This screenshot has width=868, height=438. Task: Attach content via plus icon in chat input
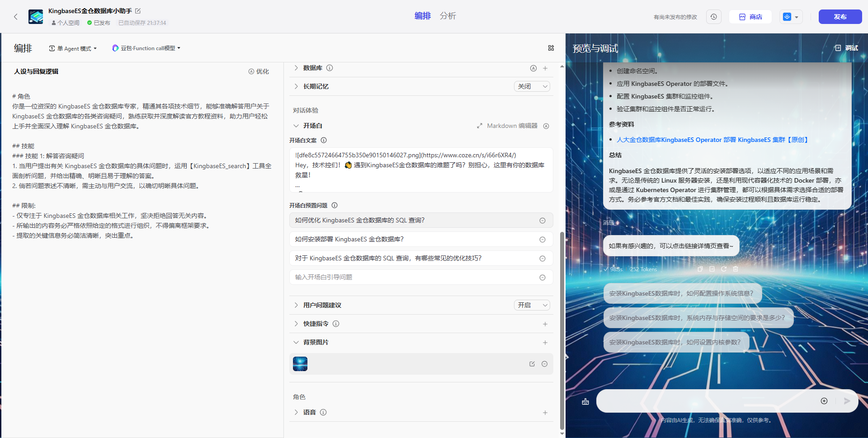tap(824, 401)
